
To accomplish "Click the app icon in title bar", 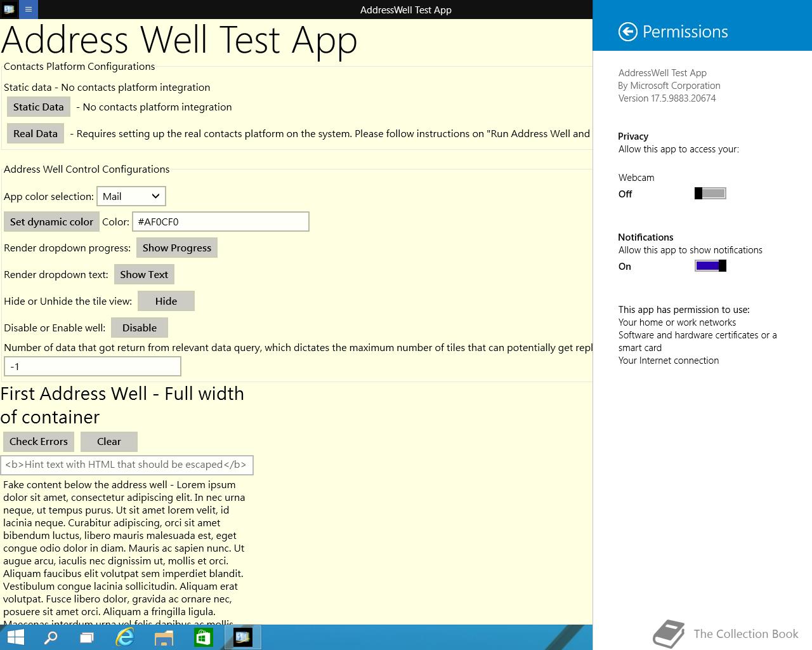I will point(9,10).
